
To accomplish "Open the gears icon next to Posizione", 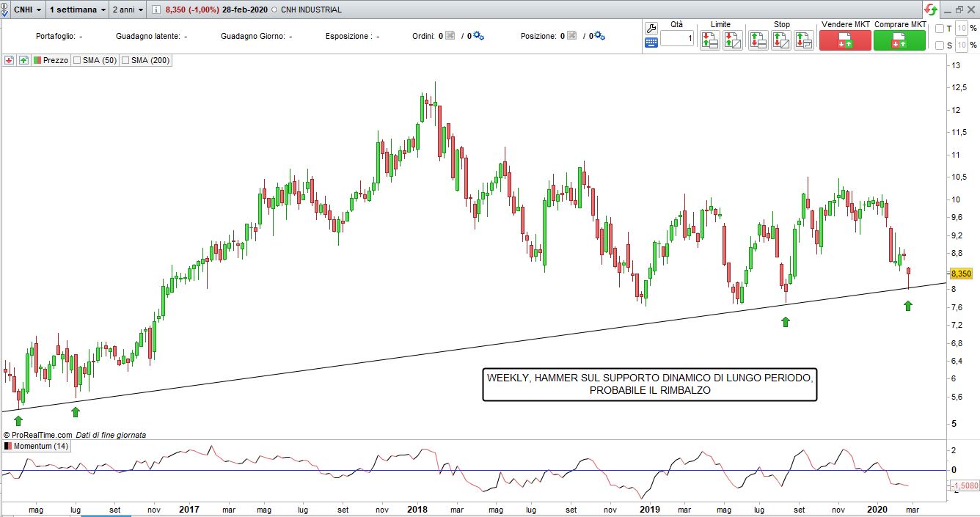I will coord(599,36).
